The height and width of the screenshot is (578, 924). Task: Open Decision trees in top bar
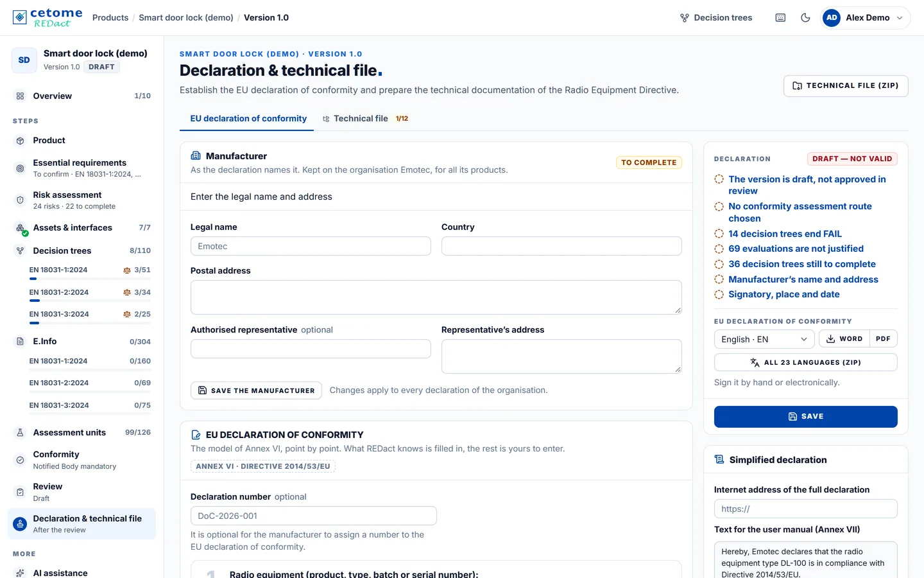(716, 18)
